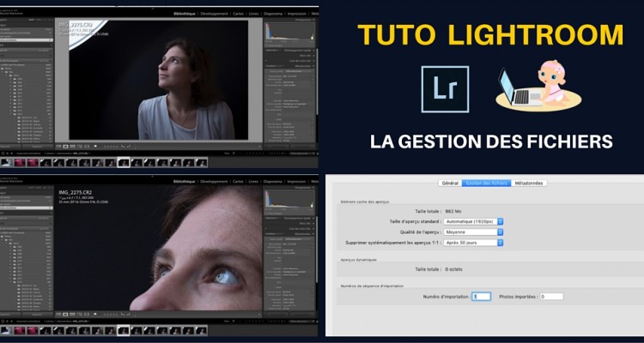Click rotate-right icon in bottom Lightroom toolbar
The height and width of the screenshot is (343, 644).
point(129,314)
